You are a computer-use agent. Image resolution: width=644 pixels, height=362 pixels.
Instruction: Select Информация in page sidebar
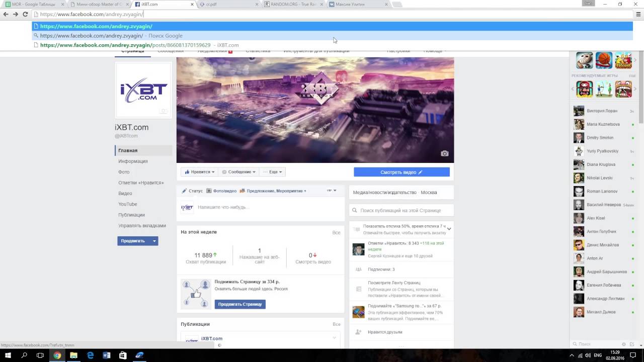coord(133,161)
